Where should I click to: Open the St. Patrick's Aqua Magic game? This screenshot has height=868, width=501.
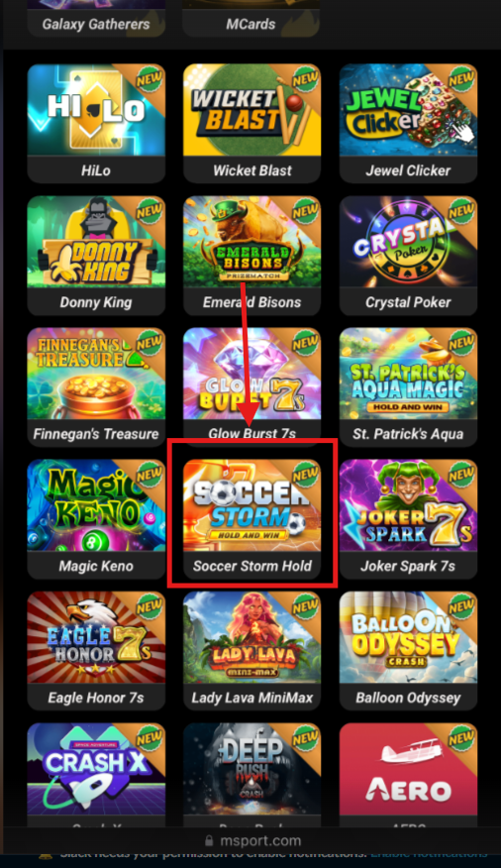pos(408,386)
